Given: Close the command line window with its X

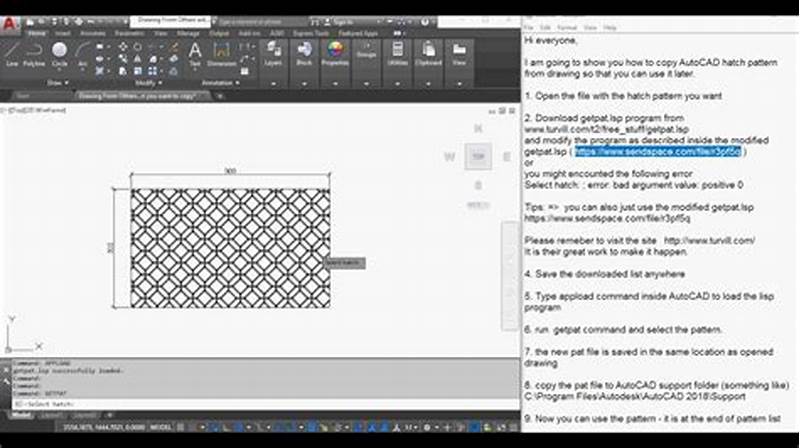Looking at the screenshot, I should click(6, 369).
